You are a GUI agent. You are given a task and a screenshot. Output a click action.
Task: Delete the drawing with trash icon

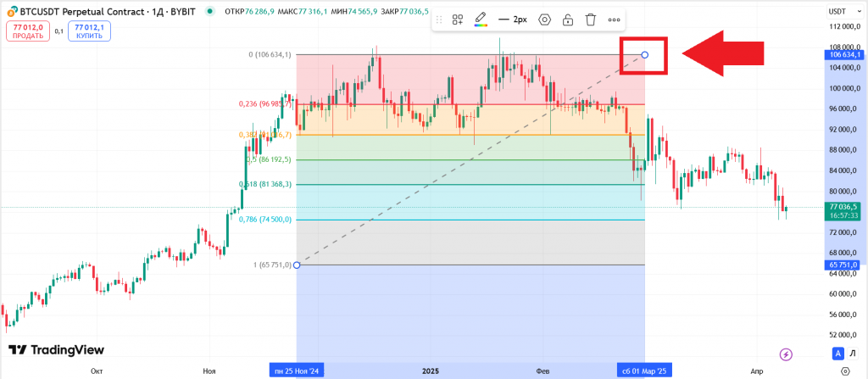coord(591,20)
